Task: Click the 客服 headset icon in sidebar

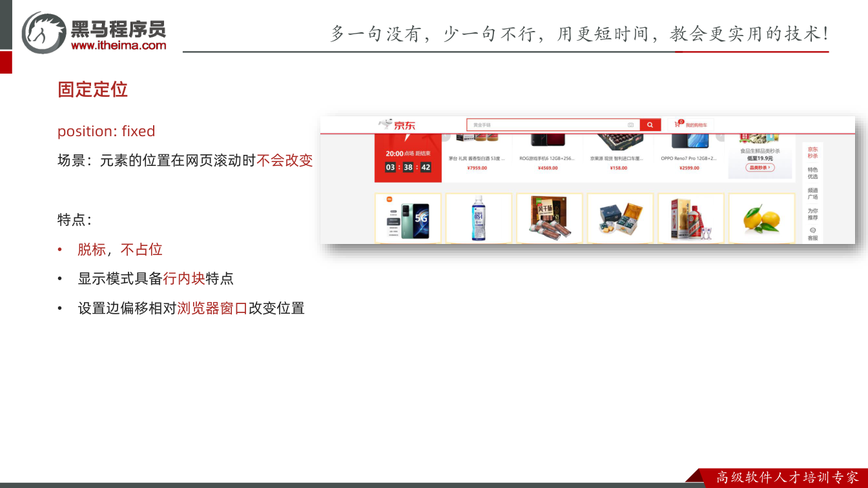Action: coord(812,230)
